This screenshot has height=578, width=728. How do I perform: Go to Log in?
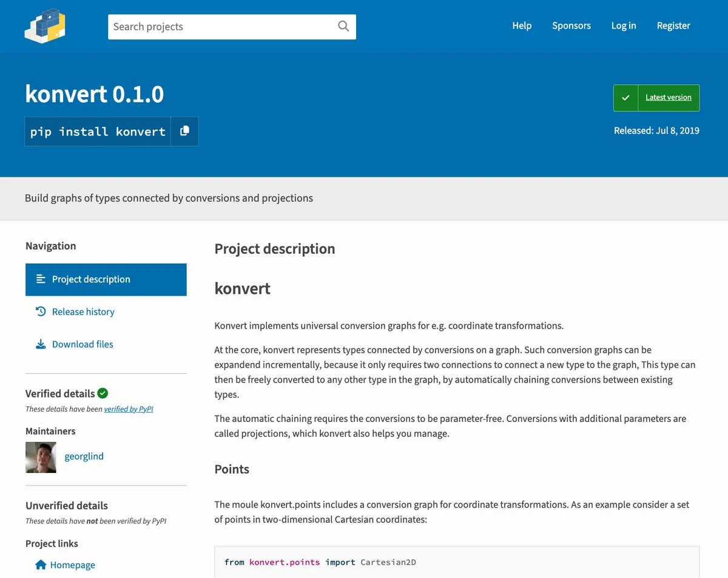pos(624,25)
